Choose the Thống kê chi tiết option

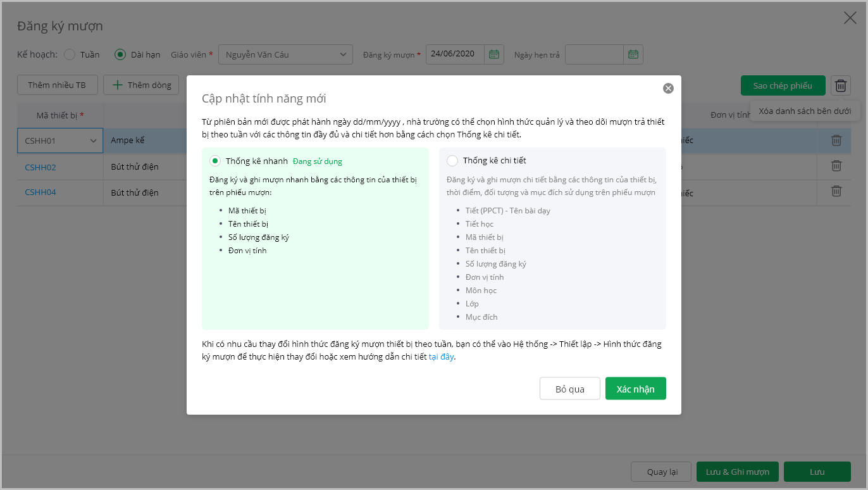[x=452, y=161]
